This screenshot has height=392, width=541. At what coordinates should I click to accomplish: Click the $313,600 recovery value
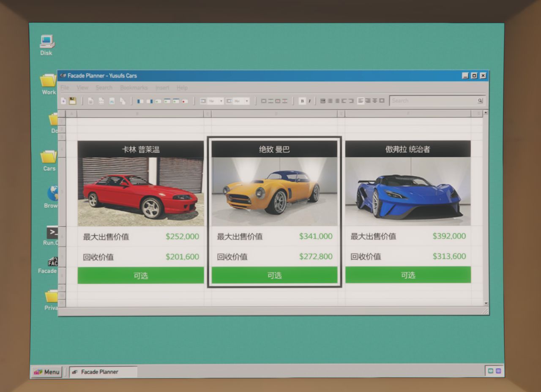(x=449, y=256)
